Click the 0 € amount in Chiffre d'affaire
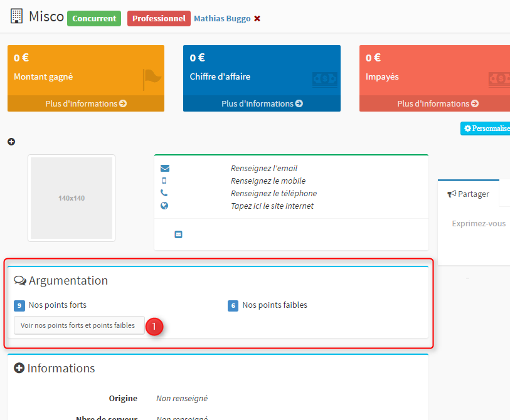The height and width of the screenshot is (420, 510). [197, 58]
